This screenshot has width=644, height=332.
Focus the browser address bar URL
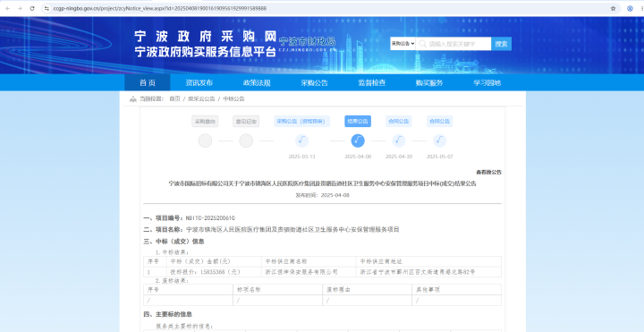[160, 8]
